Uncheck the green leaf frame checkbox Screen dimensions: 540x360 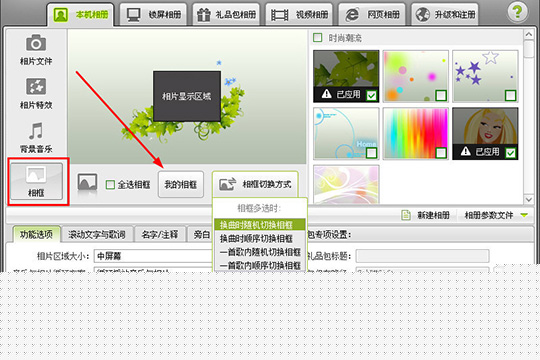tap(371, 95)
